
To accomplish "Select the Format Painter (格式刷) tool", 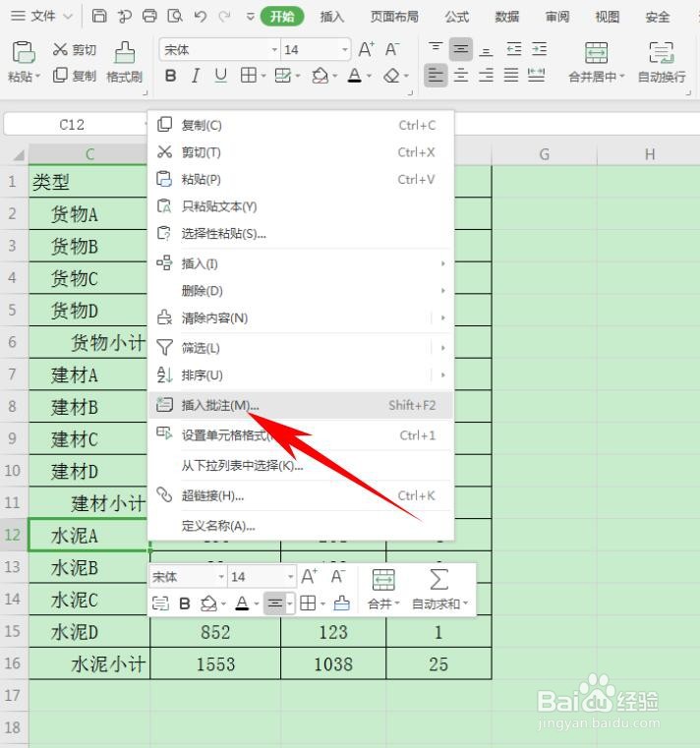I will 124,62.
